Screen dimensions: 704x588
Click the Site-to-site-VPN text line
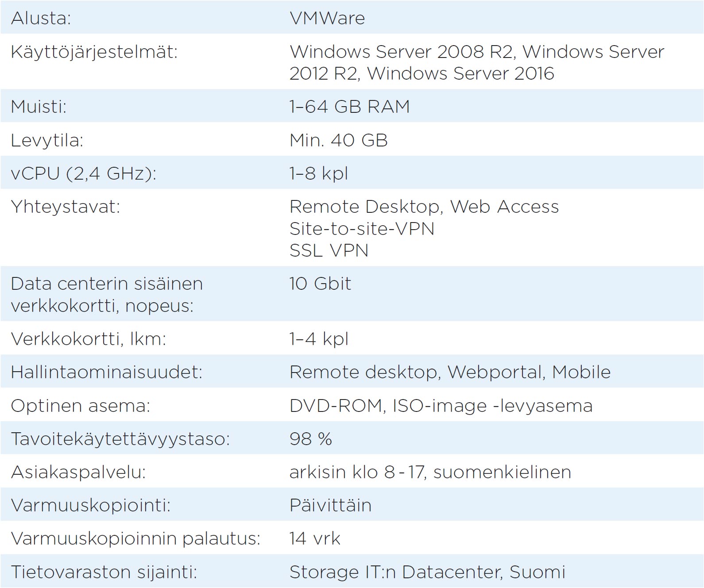tap(362, 229)
